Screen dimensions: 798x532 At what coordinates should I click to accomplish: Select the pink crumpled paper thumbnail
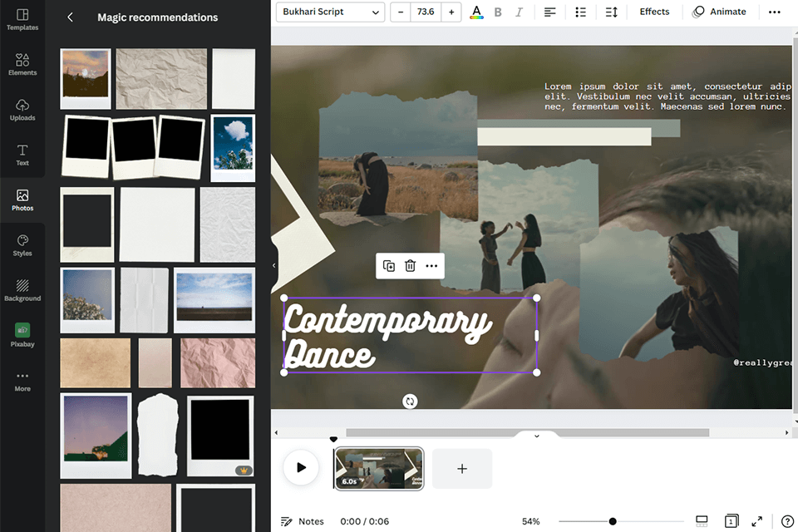[x=218, y=363]
